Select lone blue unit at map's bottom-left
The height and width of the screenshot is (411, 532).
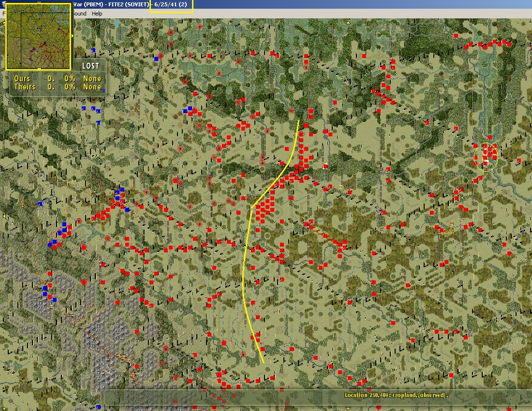tap(98, 407)
